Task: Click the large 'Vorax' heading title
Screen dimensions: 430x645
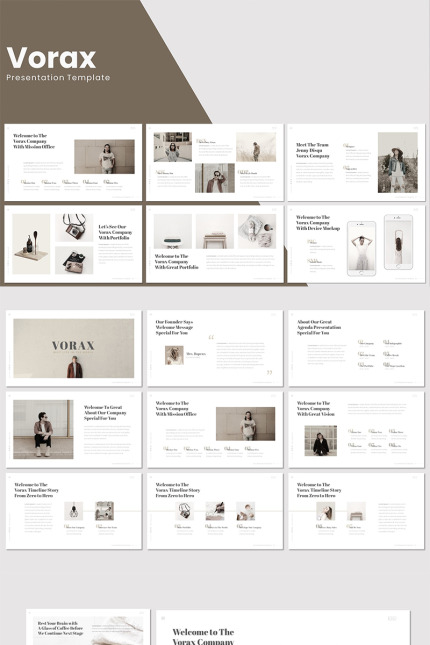Action: 51,57
